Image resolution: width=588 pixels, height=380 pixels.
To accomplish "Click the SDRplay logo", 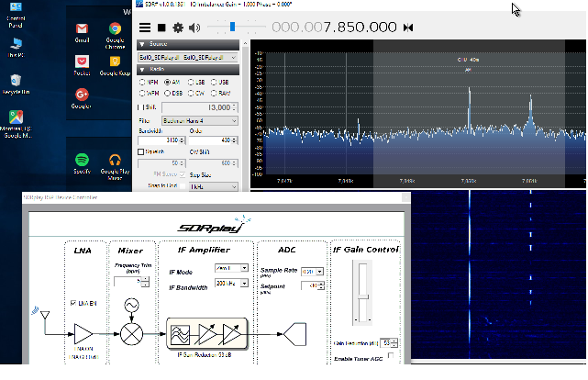I will click(214, 225).
